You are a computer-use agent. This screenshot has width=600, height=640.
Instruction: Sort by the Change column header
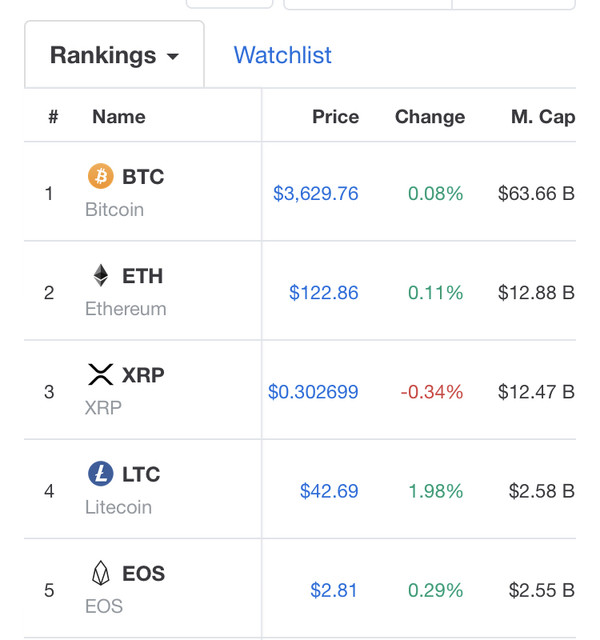click(430, 117)
